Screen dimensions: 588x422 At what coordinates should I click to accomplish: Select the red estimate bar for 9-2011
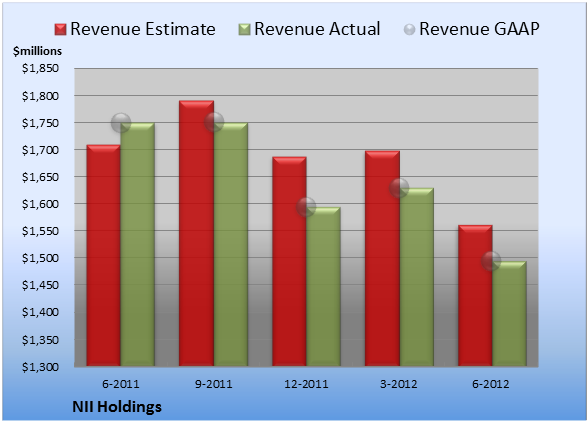pos(196,233)
